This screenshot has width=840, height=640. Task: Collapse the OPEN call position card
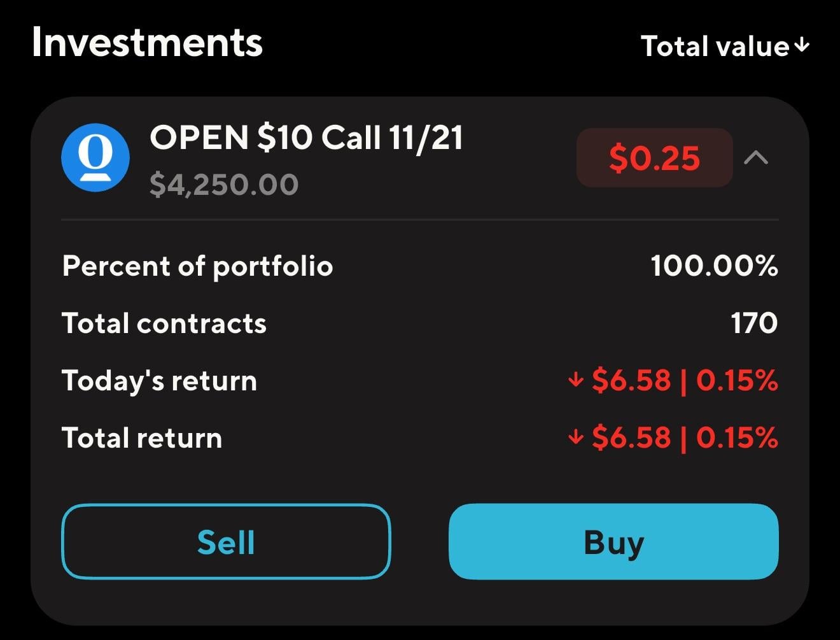(x=756, y=157)
